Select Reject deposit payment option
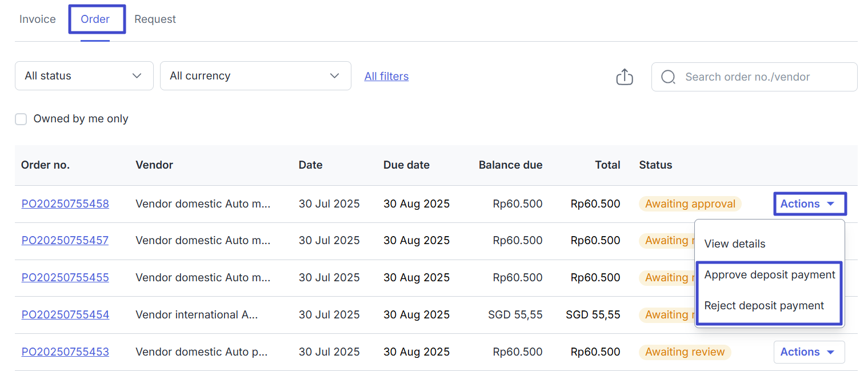The height and width of the screenshot is (371, 868). (764, 306)
